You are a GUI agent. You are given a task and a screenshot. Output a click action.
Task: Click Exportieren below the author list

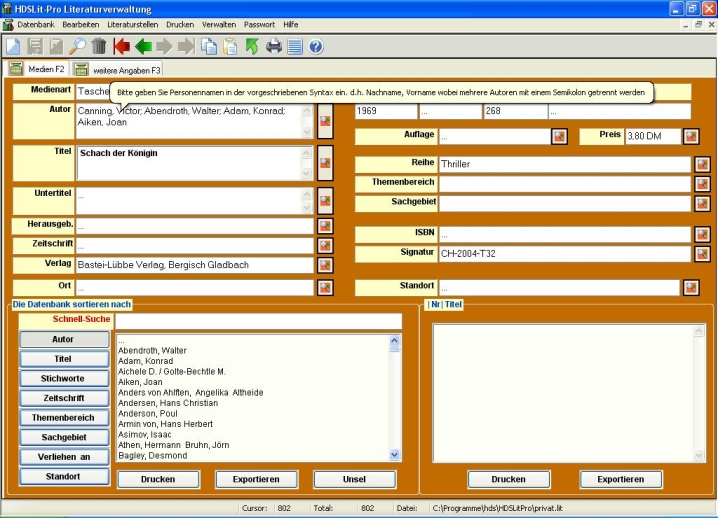click(x=256, y=479)
